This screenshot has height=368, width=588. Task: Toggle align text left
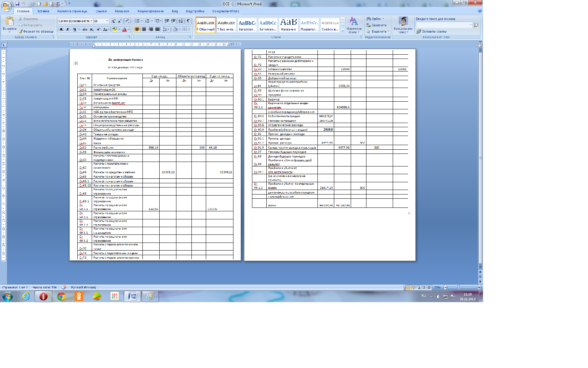click(x=137, y=29)
